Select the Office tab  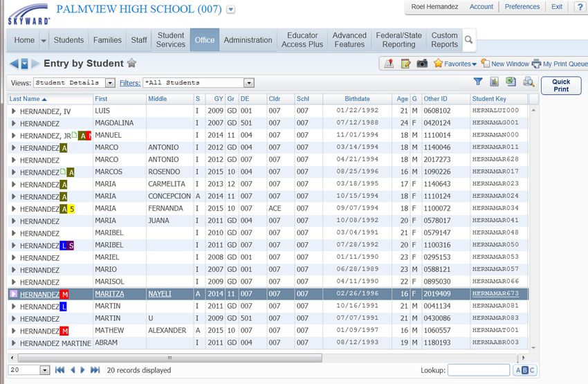click(205, 39)
